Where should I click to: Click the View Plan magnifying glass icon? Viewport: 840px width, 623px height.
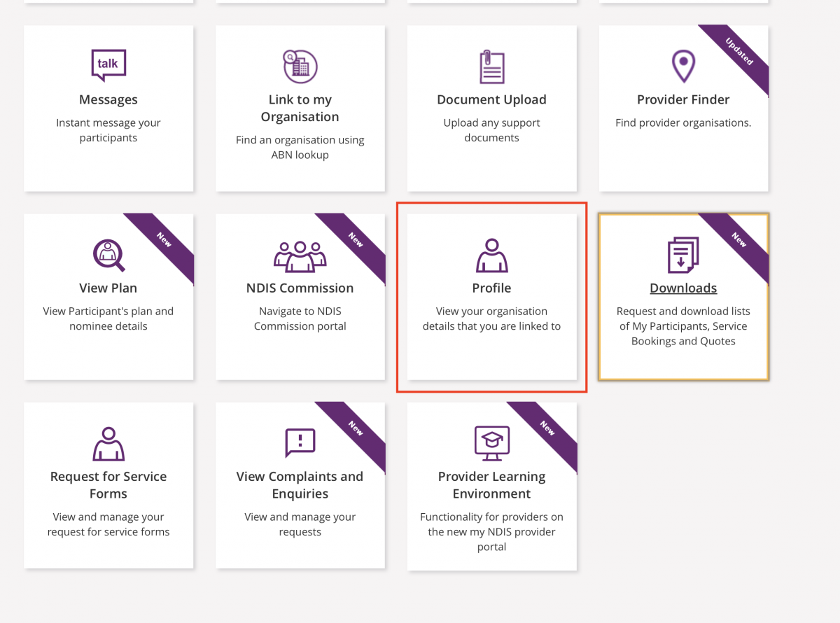pyautogui.click(x=108, y=255)
